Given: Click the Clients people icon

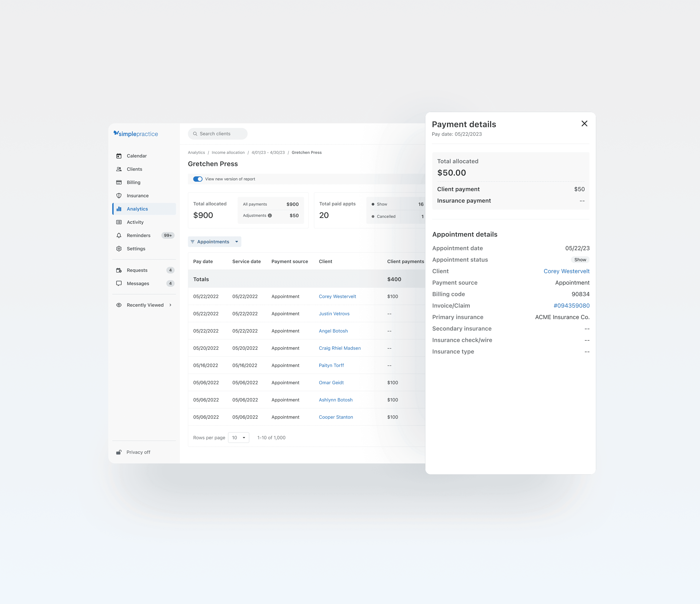Looking at the screenshot, I should tap(119, 169).
